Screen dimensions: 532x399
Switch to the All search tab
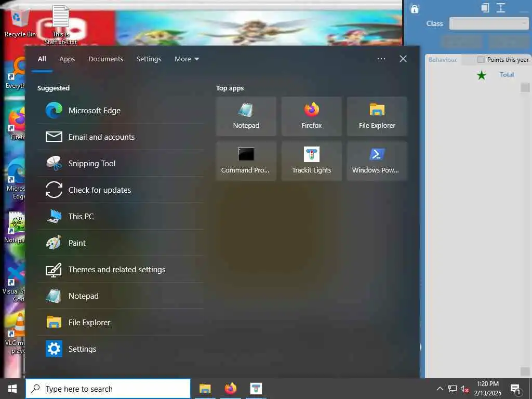coord(42,59)
